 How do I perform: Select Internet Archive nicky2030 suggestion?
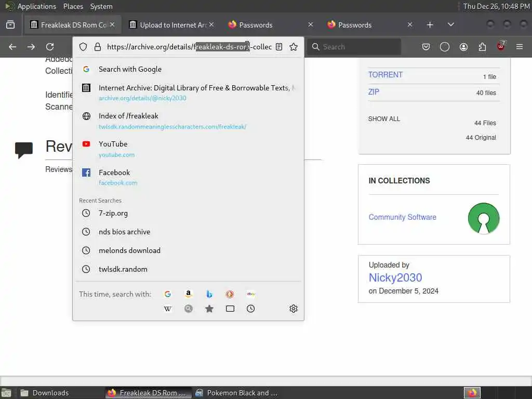[x=188, y=92]
